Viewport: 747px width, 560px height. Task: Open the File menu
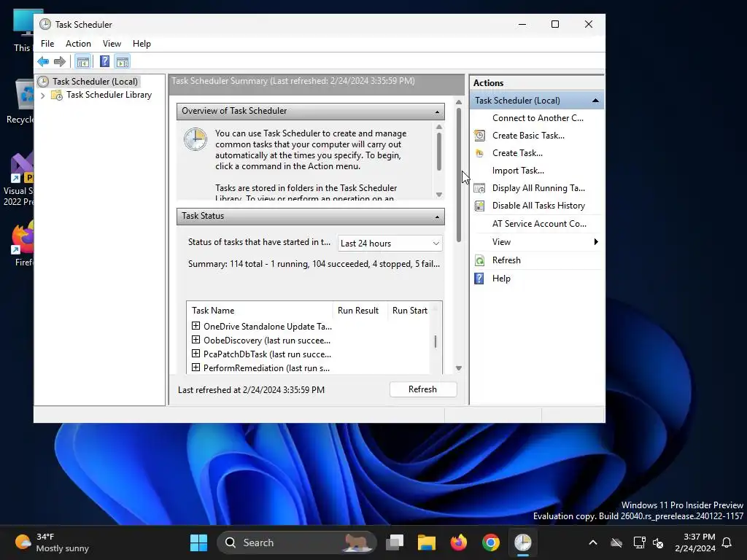click(x=47, y=43)
